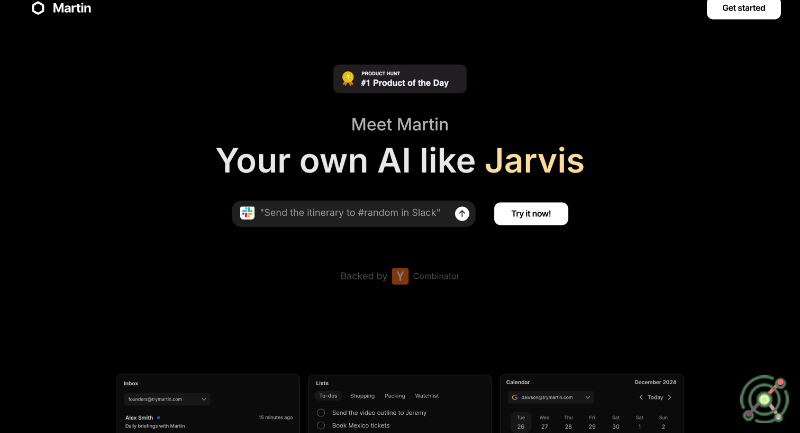The height and width of the screenshot is (433, 800).
Task: Open the green orbit widget in corner
Action: click(x=764, y=399)
